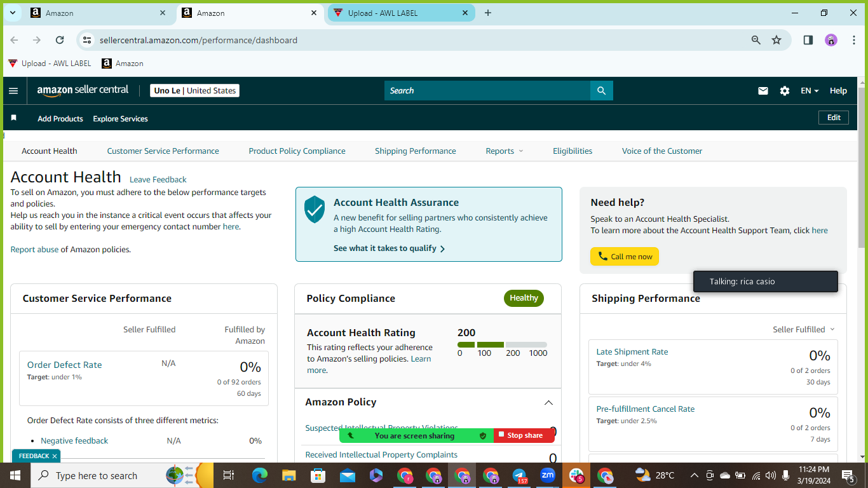Viewport: 868px width, 488px height.
Task: Switch to the Upload - AWL LABEL browser tab
Action: pyautogui.click(x=401, y=13)
